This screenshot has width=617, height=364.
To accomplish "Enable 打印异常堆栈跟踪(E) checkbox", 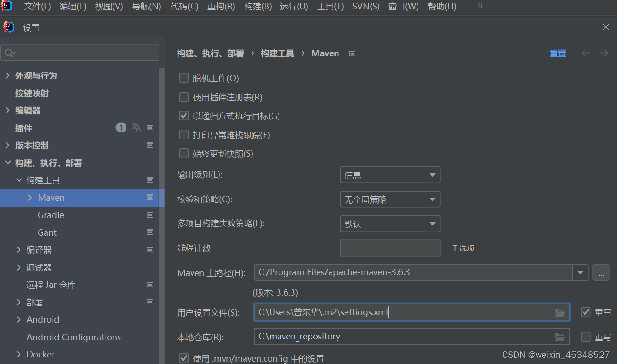I will [x=184, y=135].
